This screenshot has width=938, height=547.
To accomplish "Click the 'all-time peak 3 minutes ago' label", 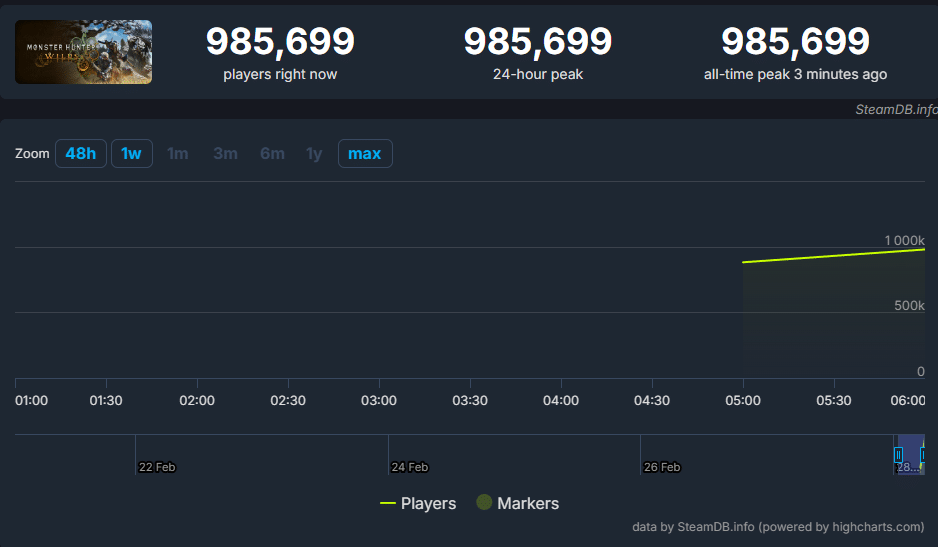I will click(x=796, y=74).
